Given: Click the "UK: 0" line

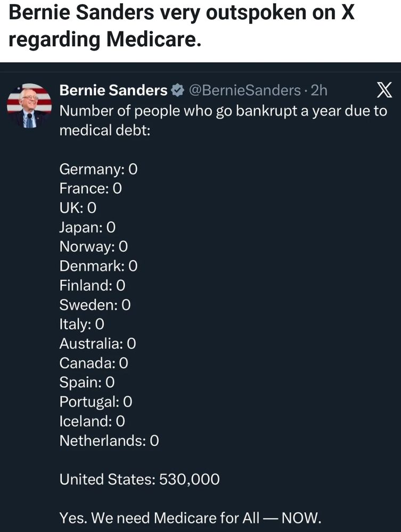Looking at the screenshot, I should (78, 208).
